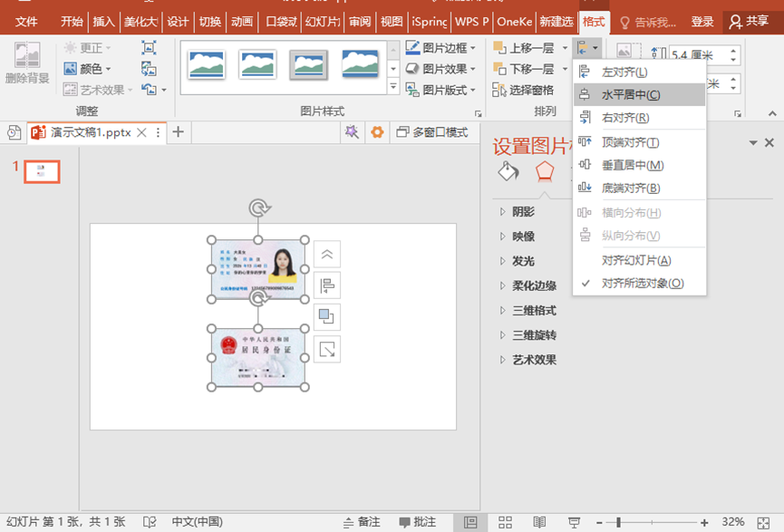Open fill and line paint bucket tab

point(508,171)
